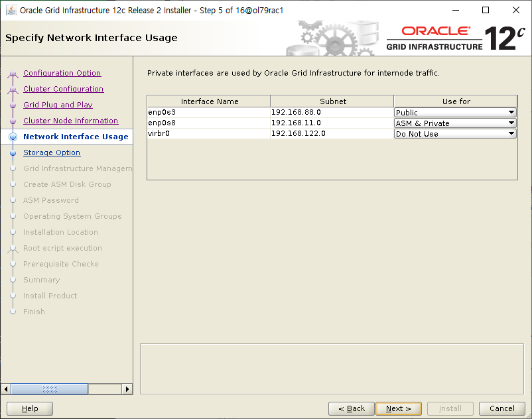Click the Interface Name column header
Screen dimensions: 532x419
[209, 101]
